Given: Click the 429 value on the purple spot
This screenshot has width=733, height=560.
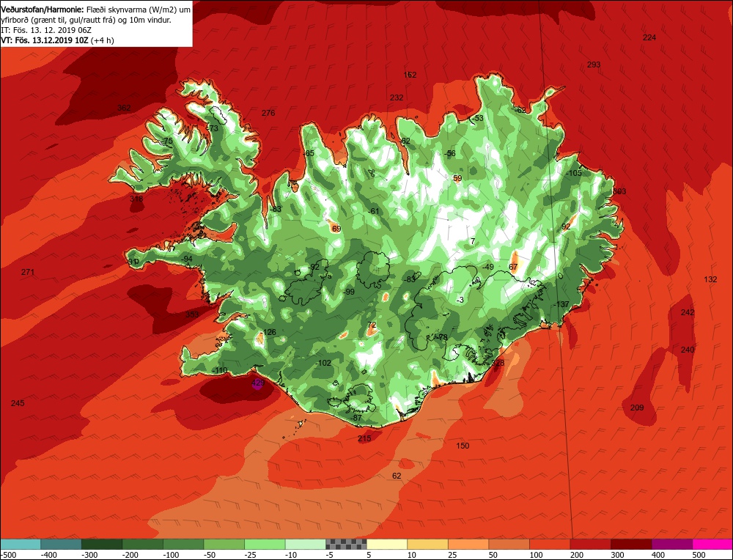Looking at the screenshot, I should click(258, 383).
